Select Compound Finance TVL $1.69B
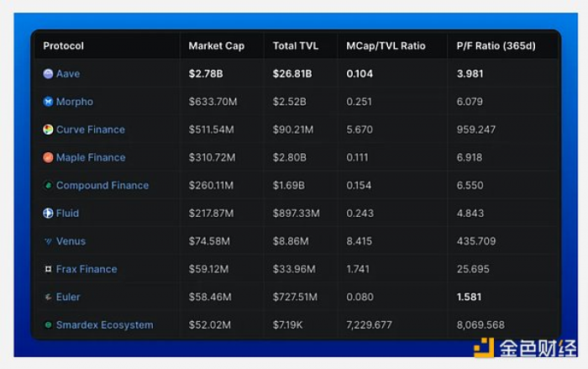 click(289, 185)
